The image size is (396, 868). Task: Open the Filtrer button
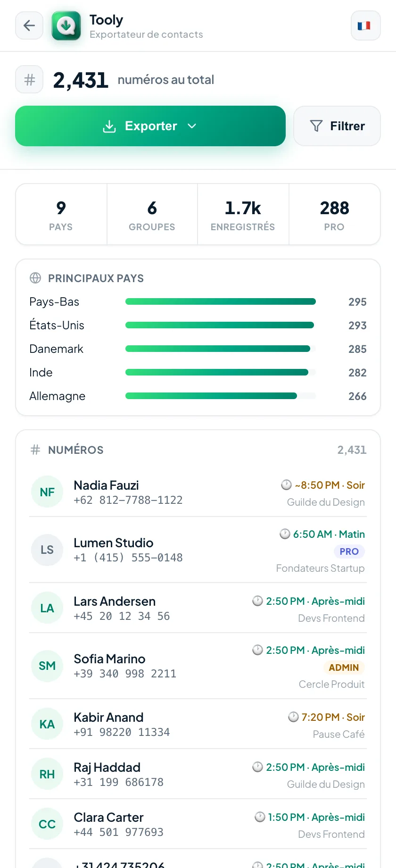(x=337, y=126)
